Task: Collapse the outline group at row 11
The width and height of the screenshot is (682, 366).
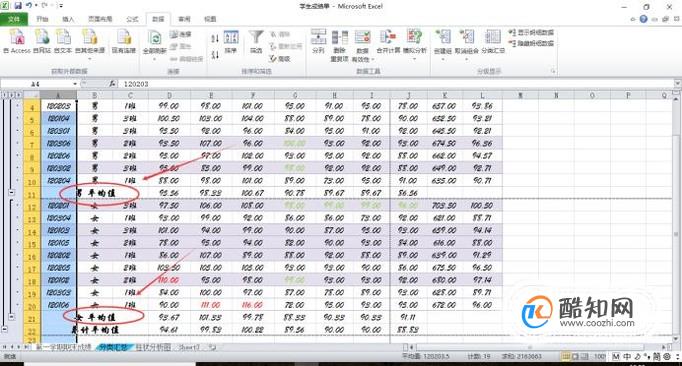Action: tap(12, 192)
